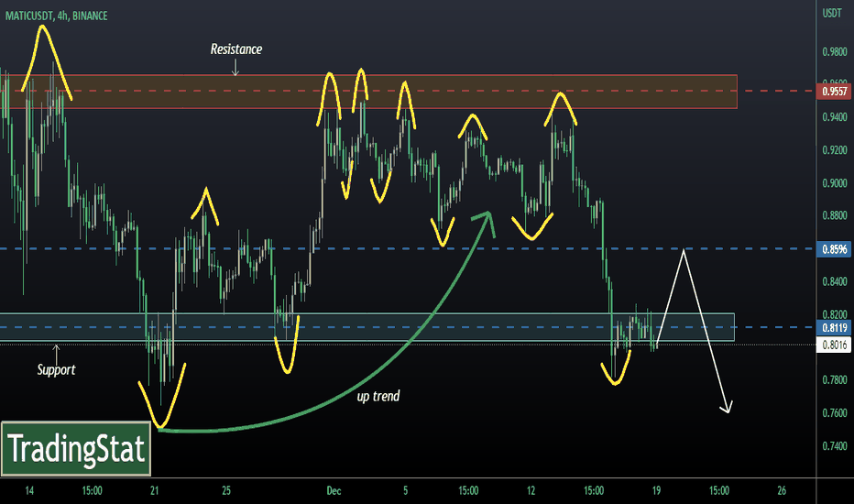Click the 5 date label on time axis
The image size is (854, 504).
pos(405,490)
